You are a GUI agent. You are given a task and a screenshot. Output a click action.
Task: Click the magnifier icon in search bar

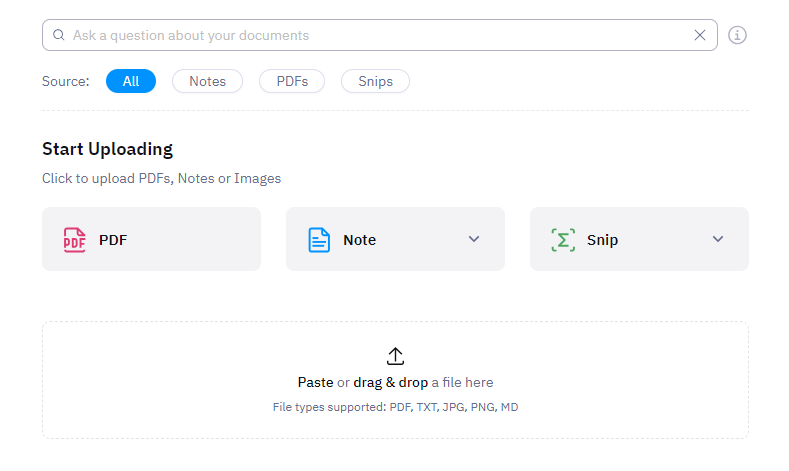pos(59,35)
